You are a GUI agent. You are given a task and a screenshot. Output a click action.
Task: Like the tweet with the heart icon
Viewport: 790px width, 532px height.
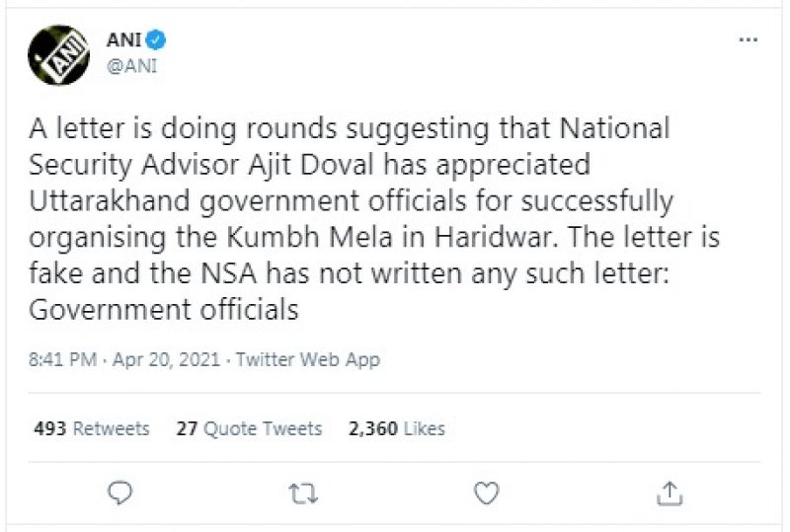coord(485,491)
